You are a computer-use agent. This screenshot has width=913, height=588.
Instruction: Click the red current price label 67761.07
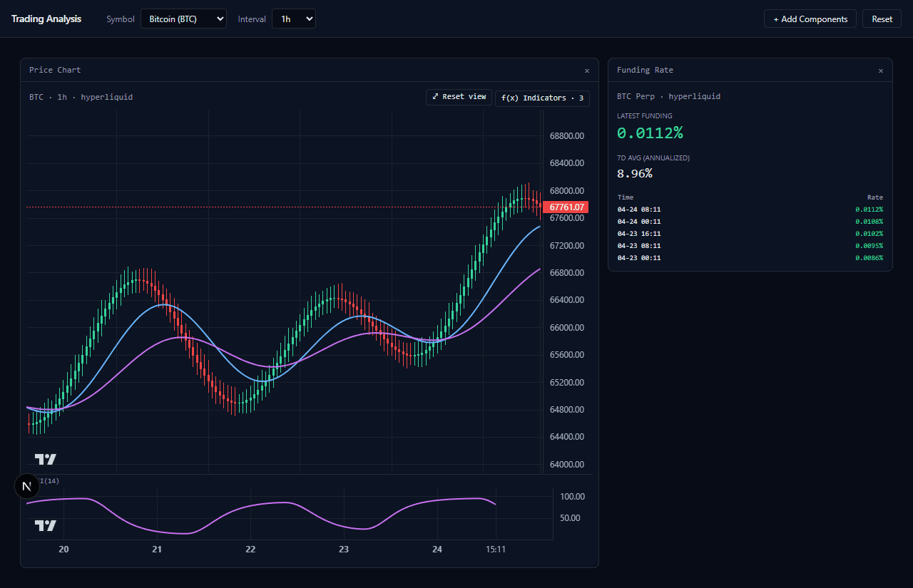click(567, 207)
